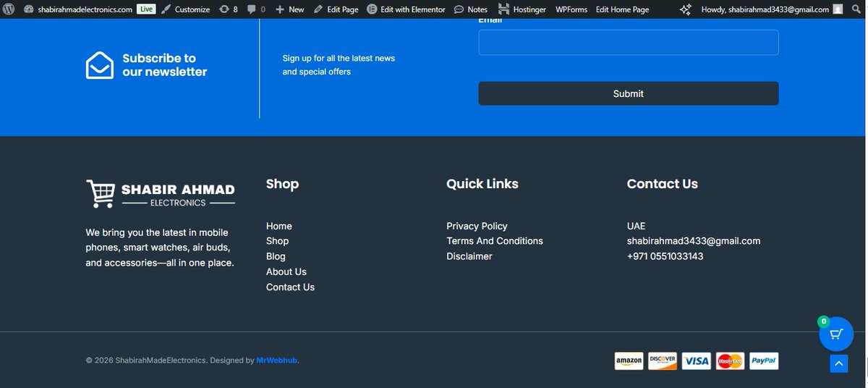
Task: Click the UAE contact text
Action: [x=637, y=226]
